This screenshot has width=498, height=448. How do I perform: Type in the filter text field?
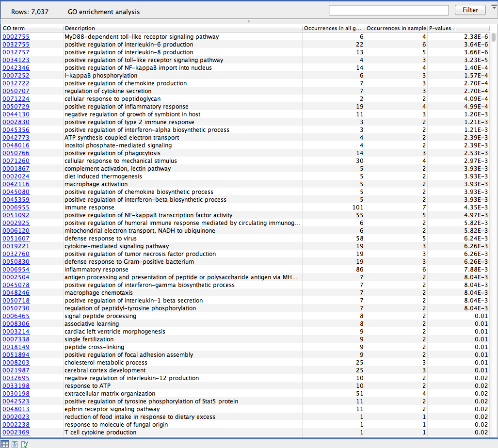(388, 10)
